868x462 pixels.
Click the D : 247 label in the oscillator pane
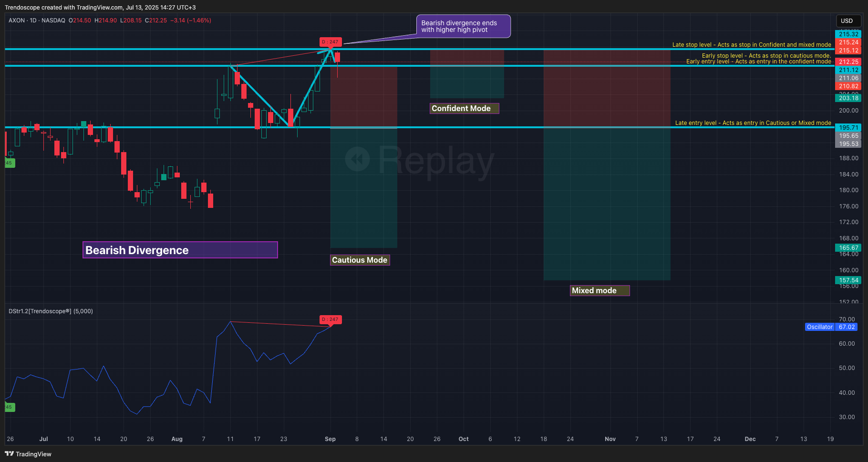331,319
